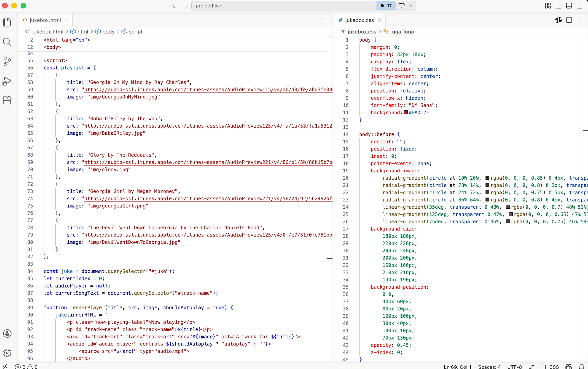
Task: Open the rgba swatch on CSS line 20
Action: pyautogui.click(x=487, y=178)
